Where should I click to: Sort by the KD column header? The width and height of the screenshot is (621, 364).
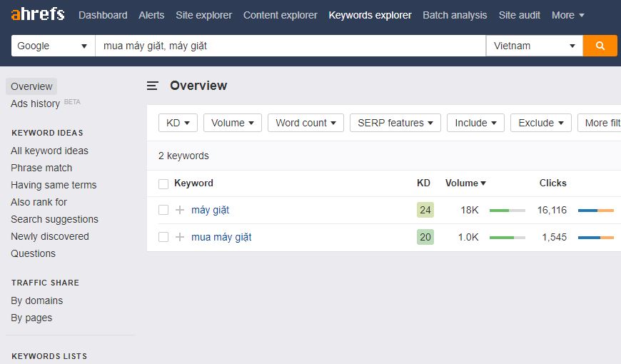pos(423,183)
